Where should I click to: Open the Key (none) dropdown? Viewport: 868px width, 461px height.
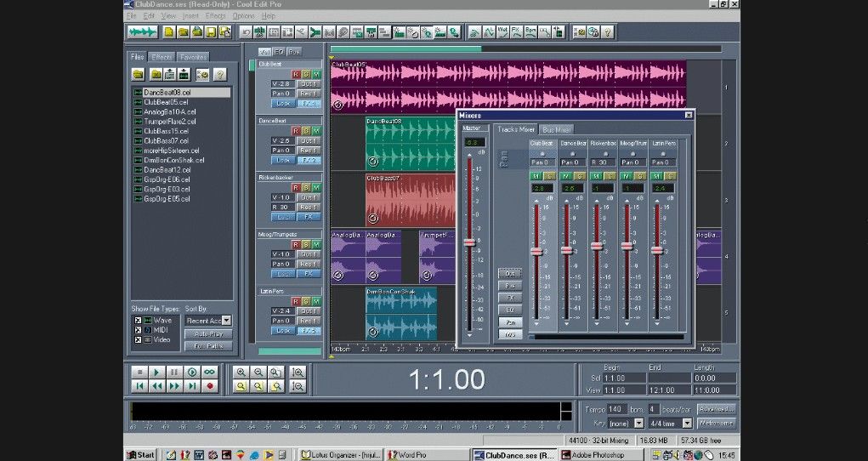click(638, 424)
